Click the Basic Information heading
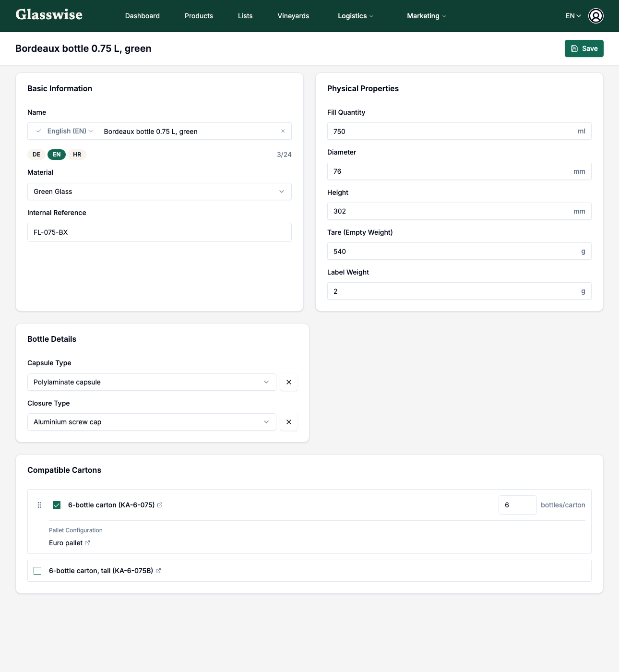 [60, 88]
